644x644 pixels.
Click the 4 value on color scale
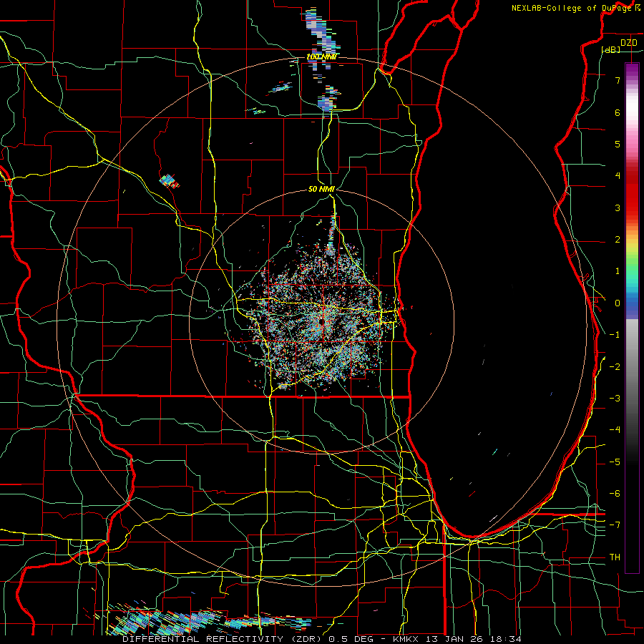[x=618, y=175]
